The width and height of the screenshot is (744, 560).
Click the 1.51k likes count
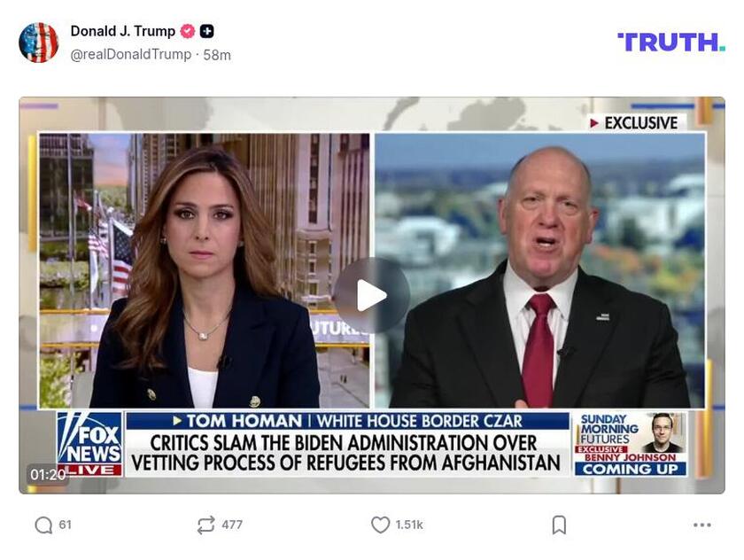tap(409, 525)
